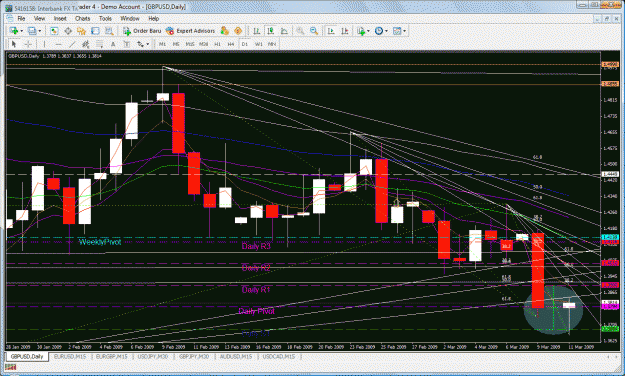Click the gold coins icon beside Expert Advisors
This screenshot has height=376, width=625.
tap(224, 31)
